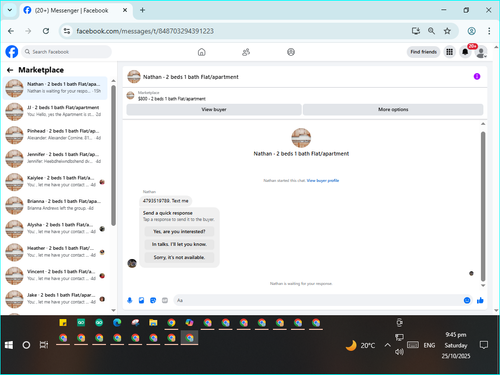Viewport: 500px width, 375px height.
Task: Click the Search Facebook field
Action: pyautogui.click(x=67, y=52)
